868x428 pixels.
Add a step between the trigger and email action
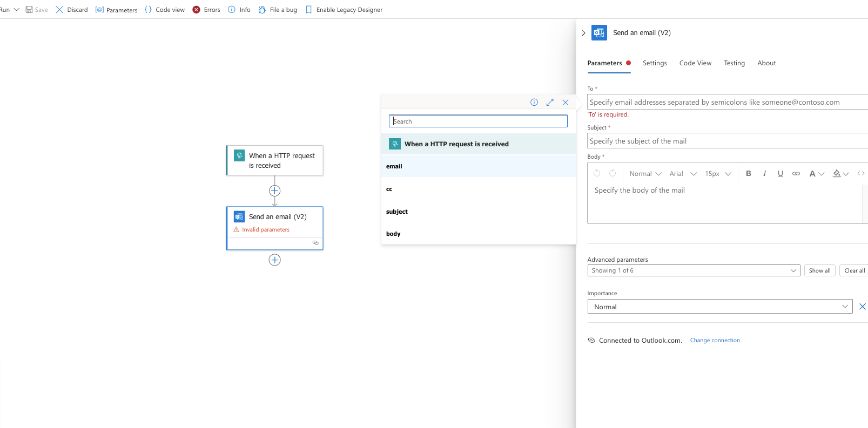274,191
